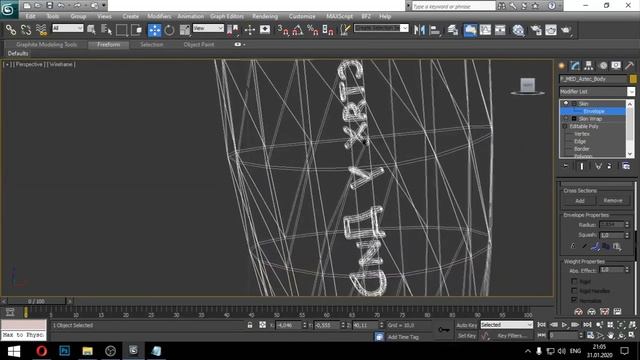The image size is (640, 360).
Task: Open the Motion command panel tab
Action: [x=602, y=65]
